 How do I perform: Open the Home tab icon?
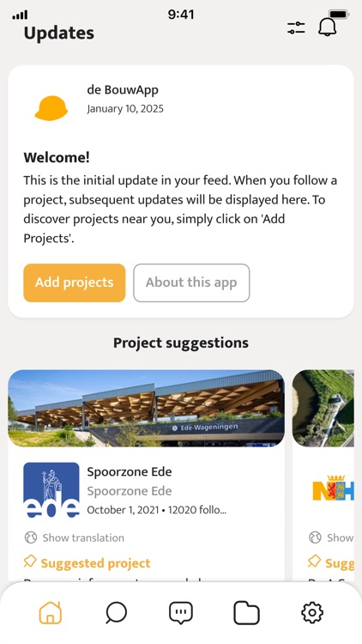pyautogui.click(x=51, y=612)
